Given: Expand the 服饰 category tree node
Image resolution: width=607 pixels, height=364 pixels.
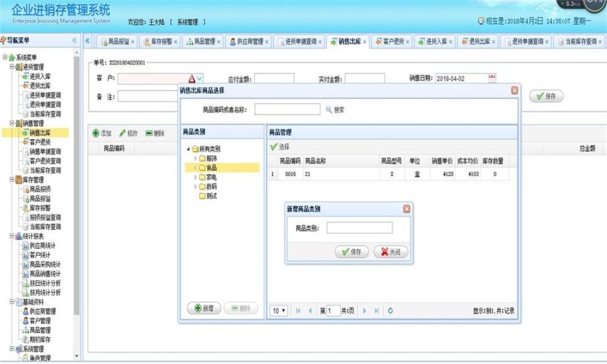Looking at the screenshot, I should [196, 158].
